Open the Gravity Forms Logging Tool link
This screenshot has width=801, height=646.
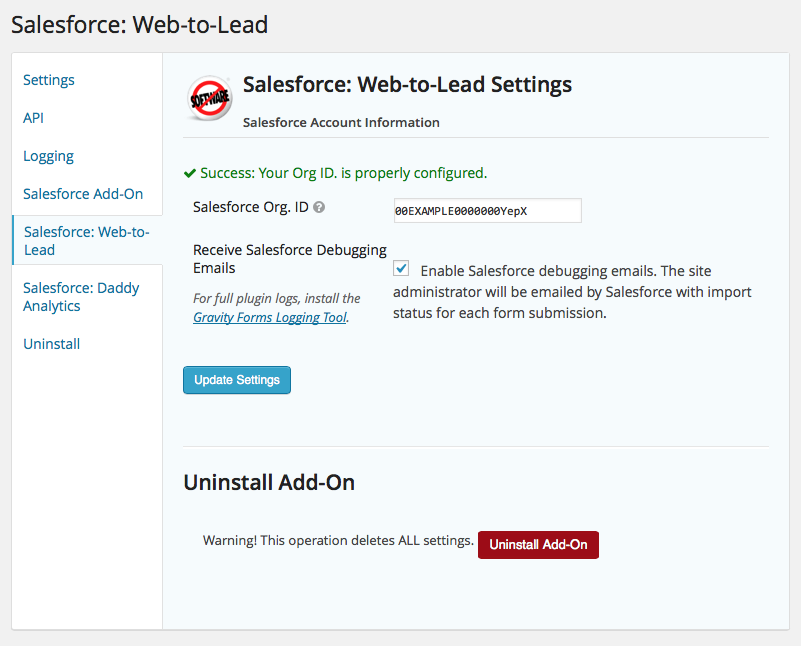[269, 318]
